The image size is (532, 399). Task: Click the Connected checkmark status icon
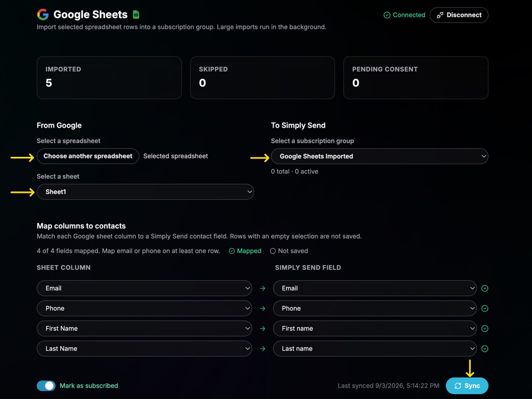[x=387, y=15]
